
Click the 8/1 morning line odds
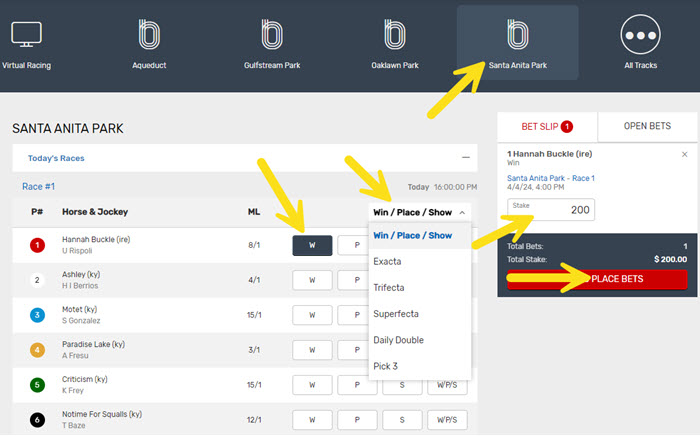254,245
